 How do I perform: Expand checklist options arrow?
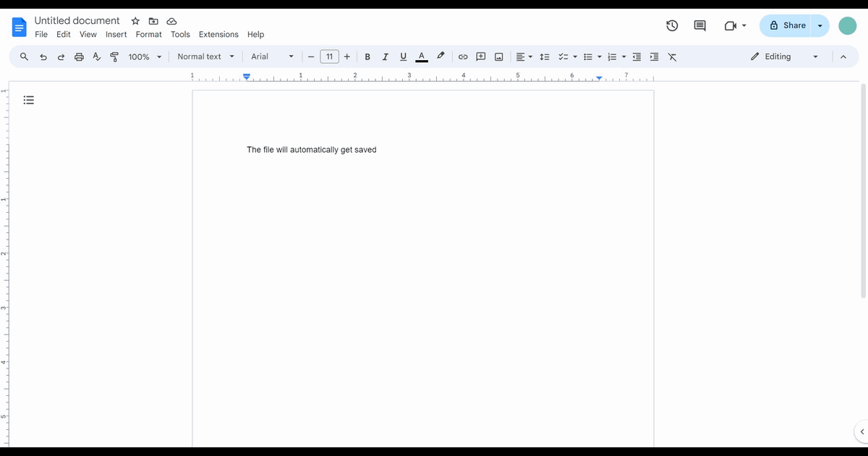575,56
